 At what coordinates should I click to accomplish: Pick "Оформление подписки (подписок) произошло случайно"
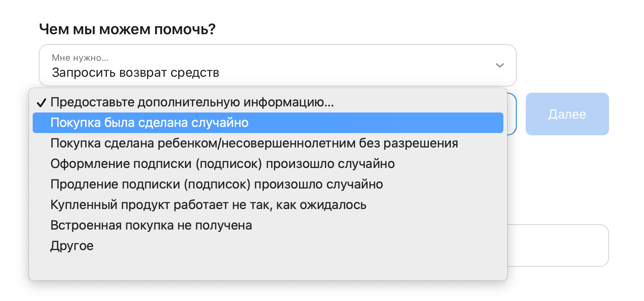[x=222, y=164]
